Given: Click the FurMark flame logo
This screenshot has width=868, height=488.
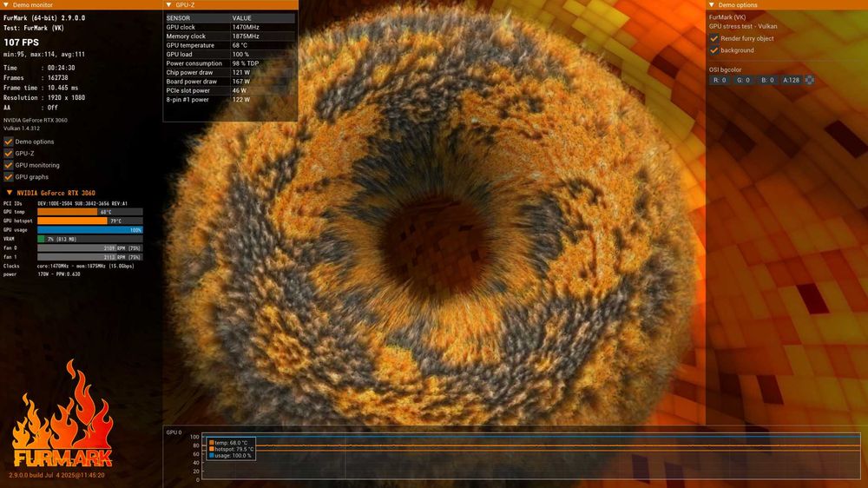Looking at the screenshot, I should tap(62, 413).
